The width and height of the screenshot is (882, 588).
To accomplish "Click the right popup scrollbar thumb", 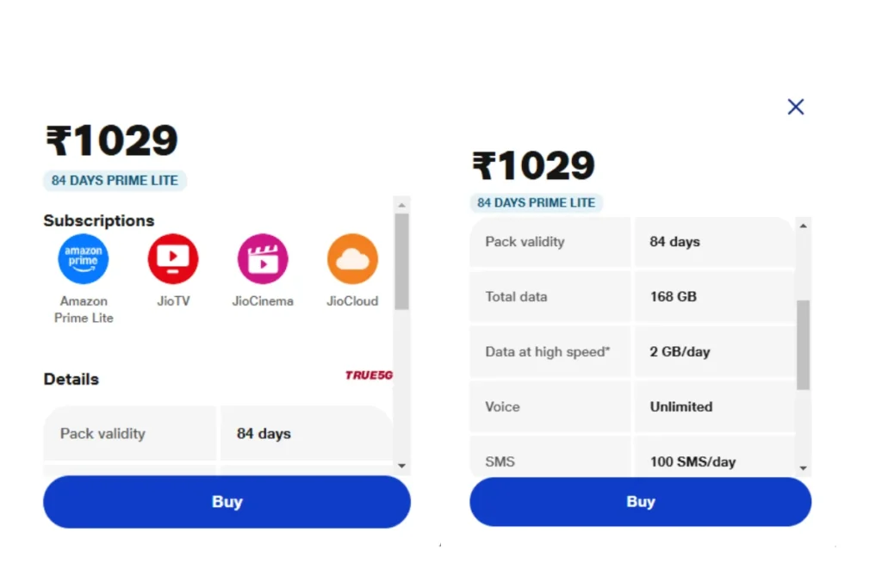I will point(804,344).
